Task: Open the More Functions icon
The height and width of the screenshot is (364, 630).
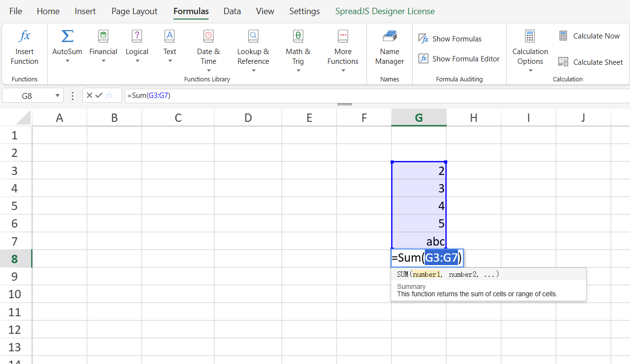Action: [343, 36]
